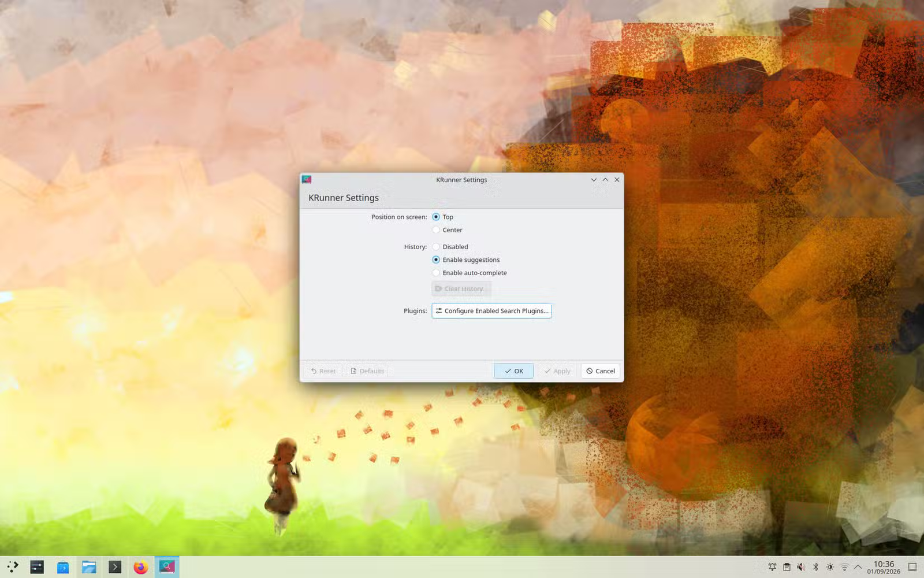Set History to Disabled

[x=450, y=247]
